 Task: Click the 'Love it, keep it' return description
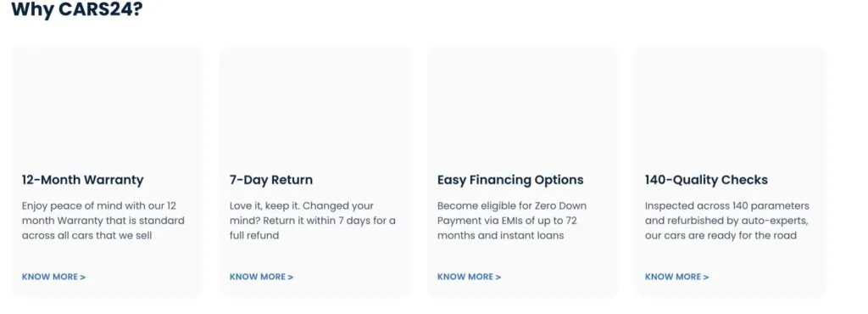313,221
